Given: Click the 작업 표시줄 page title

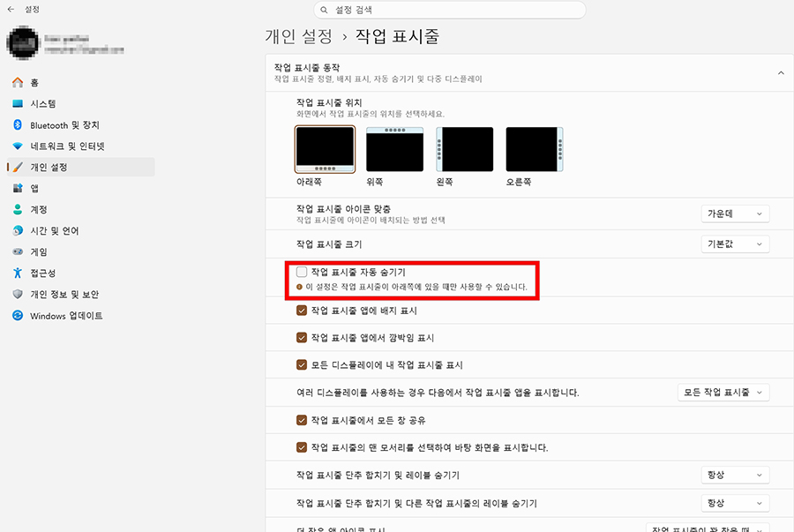Looking at the screenshot, I should pos(397,36).
